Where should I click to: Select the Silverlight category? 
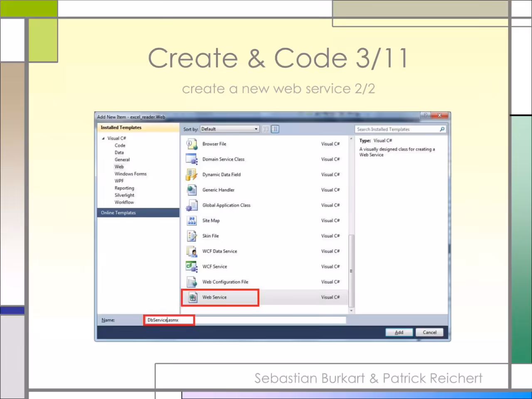click(125, 195)
